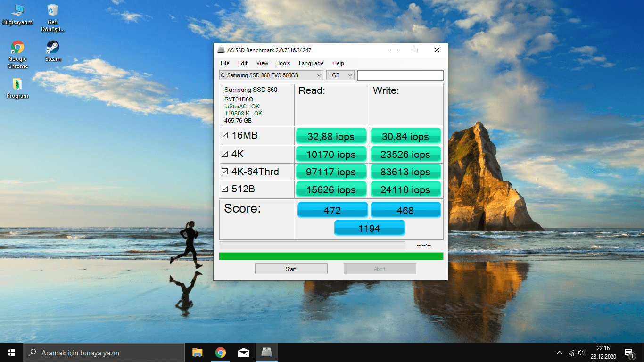Viewport: 644px width, 362px height.
Task: Click the 16MB read result 32,88 iops
Action: click(331, 136)
